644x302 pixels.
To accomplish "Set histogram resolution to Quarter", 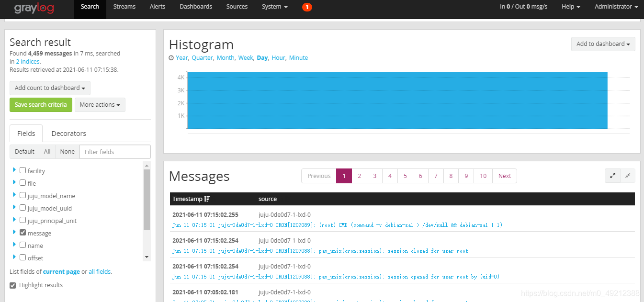I will 203,58.
